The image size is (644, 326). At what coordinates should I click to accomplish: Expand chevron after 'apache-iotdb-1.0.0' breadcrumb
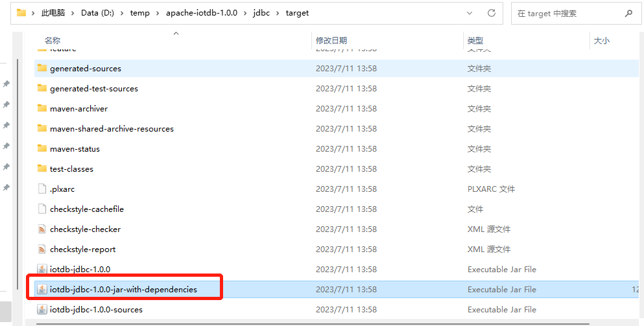tap(245, 13)
